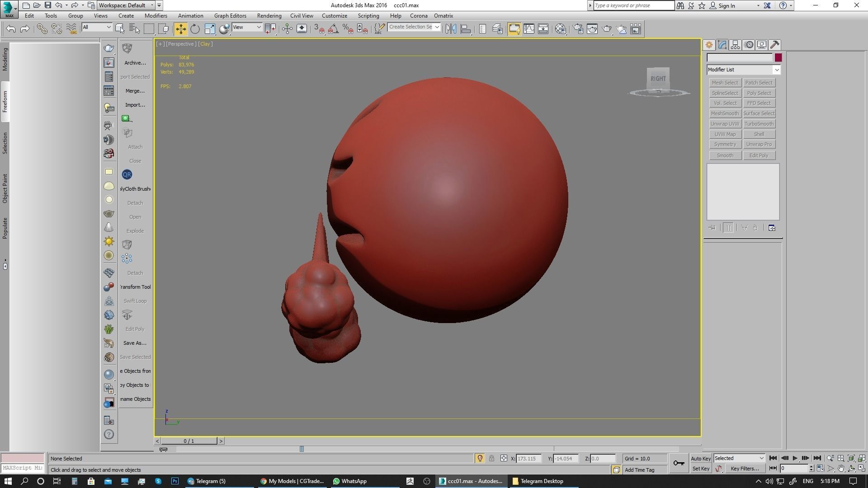The width and height of the screenshot is (868, 488).
Task: Click the QR icon in side toolbar
Action: click(x=127, y=174)
